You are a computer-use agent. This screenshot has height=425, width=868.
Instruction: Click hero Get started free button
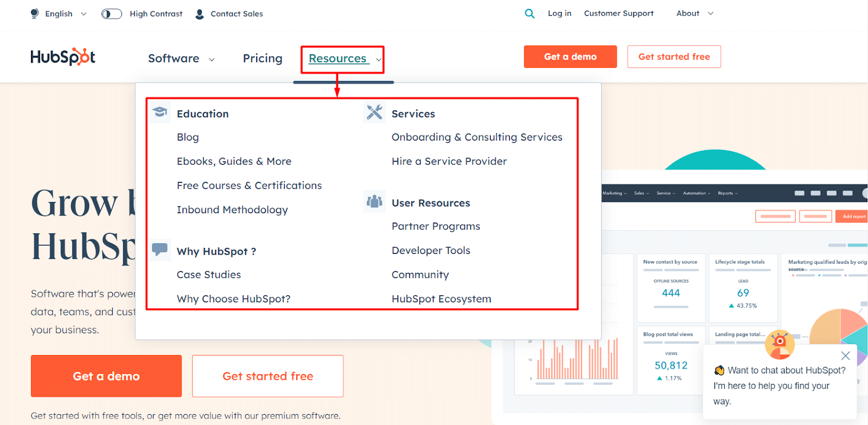click(267, 376)
